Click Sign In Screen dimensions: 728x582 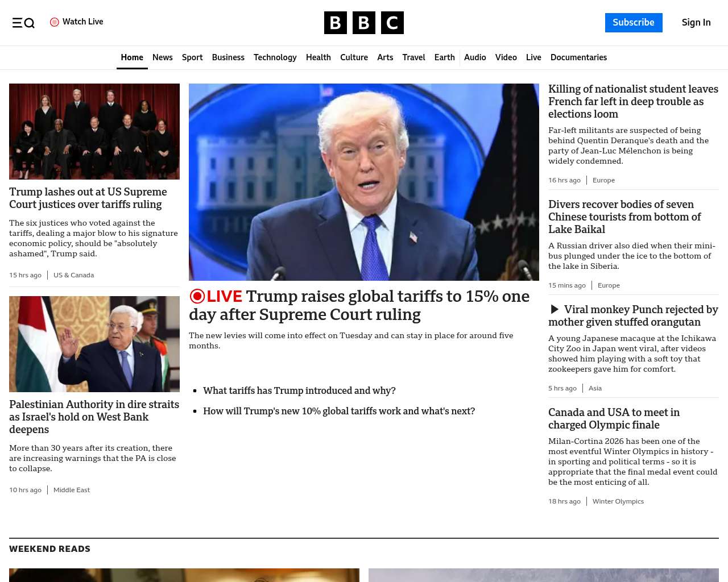coord(696,23)
